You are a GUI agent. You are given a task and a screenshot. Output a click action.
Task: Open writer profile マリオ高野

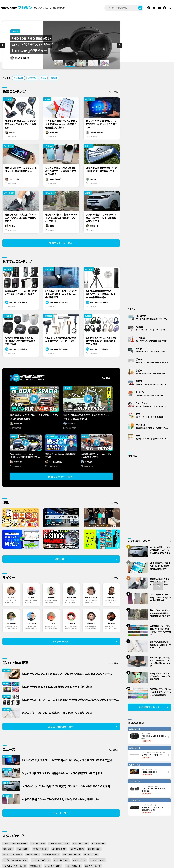click(31, 620)
